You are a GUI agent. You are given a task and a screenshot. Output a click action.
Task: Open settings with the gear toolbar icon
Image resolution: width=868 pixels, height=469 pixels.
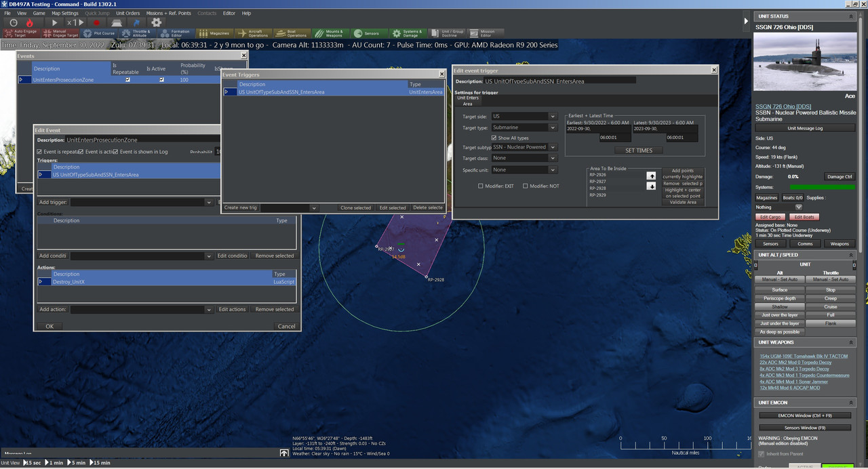[x=157, y=22]
